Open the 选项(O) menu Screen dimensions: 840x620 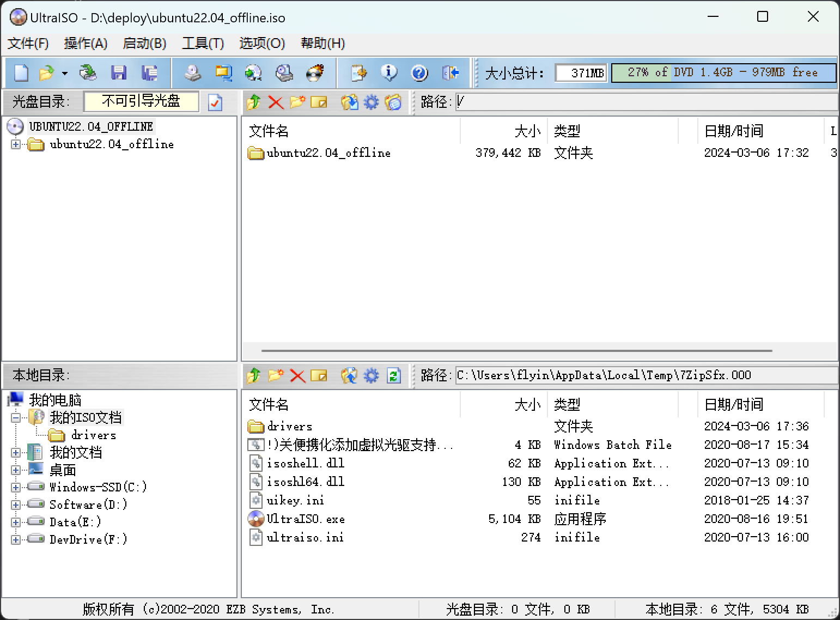[262, 43]
